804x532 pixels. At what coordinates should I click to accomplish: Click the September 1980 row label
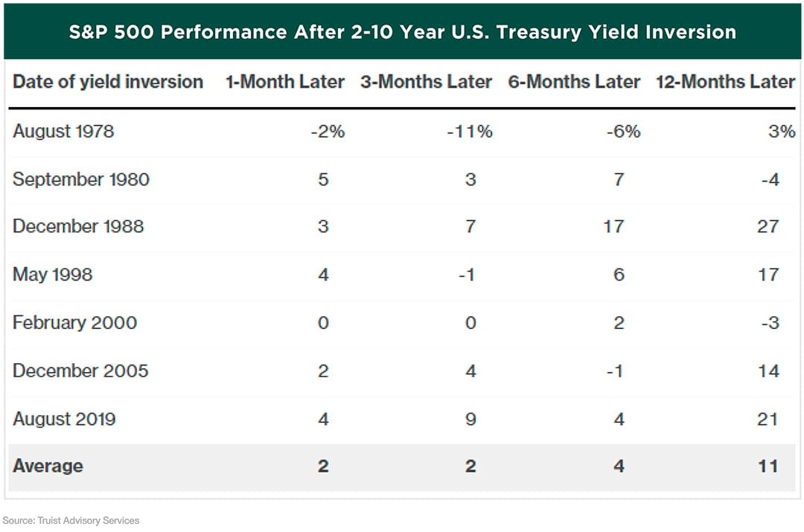(81, 179)
